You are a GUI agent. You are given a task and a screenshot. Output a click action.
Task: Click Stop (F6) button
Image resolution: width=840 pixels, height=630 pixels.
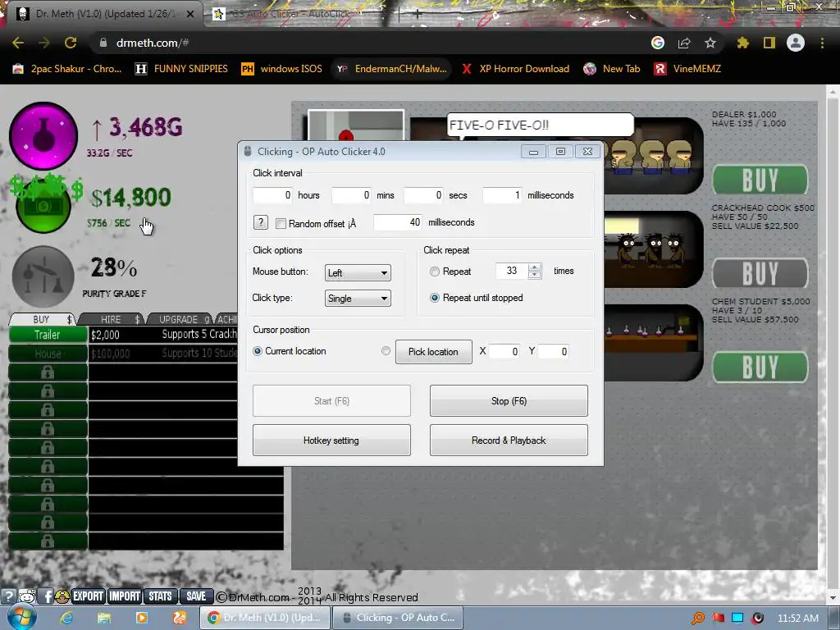coord(509,400)
